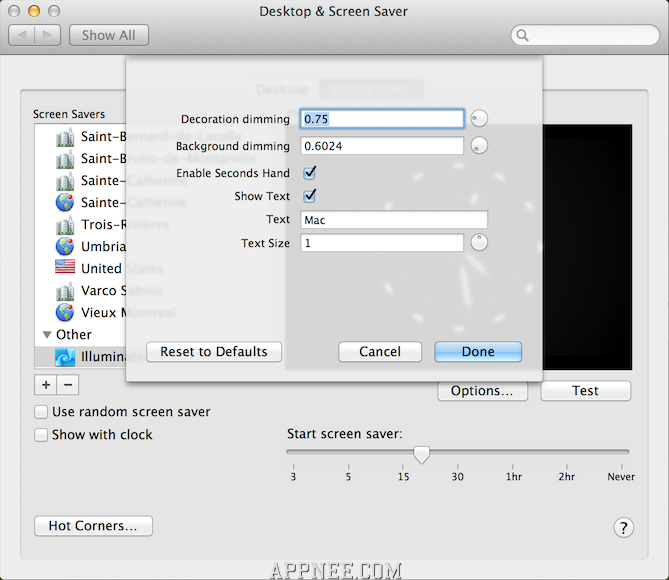The image size is (669, 580).
Task: Click Reset to Defaults button
Action: [214, 352]
